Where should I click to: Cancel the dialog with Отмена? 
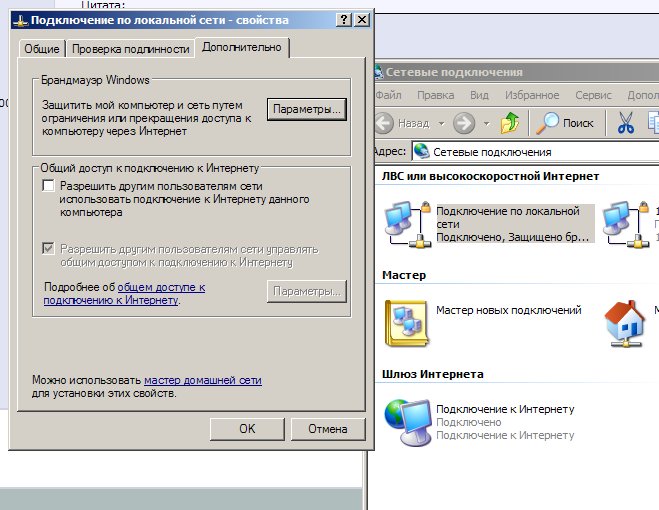point(328,429)
